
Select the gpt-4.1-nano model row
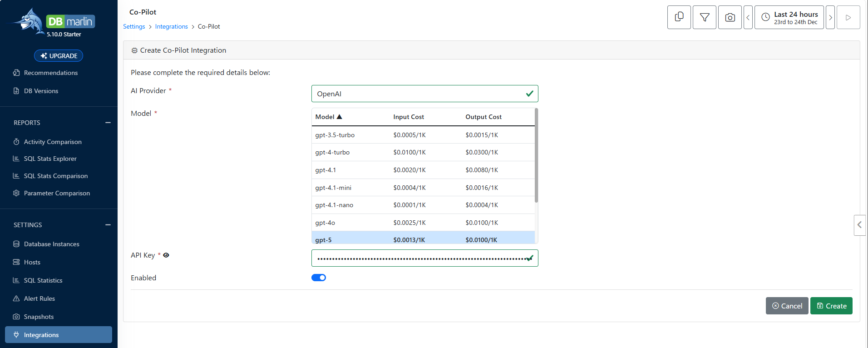pyautogui.click(x=423, y=205)
